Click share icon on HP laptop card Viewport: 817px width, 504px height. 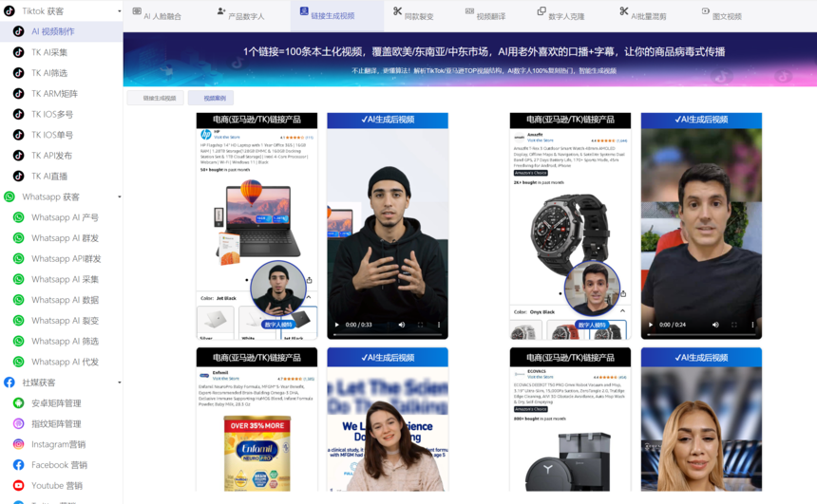pos(310,280)
